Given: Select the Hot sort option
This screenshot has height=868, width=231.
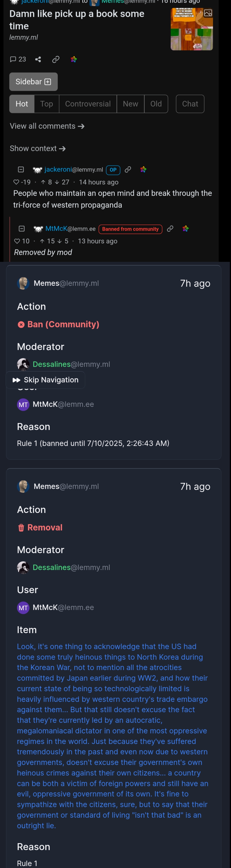Looking at the screenshot, I should (22, 104).
